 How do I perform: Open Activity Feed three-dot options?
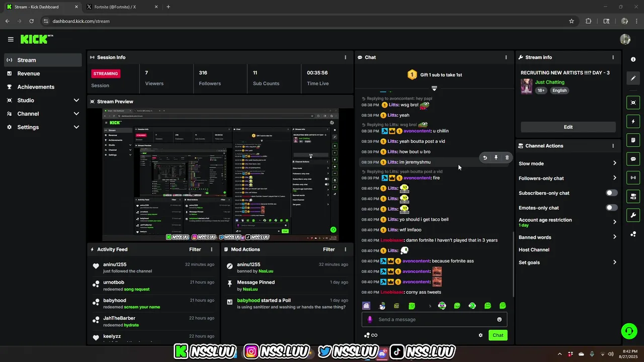211,249
